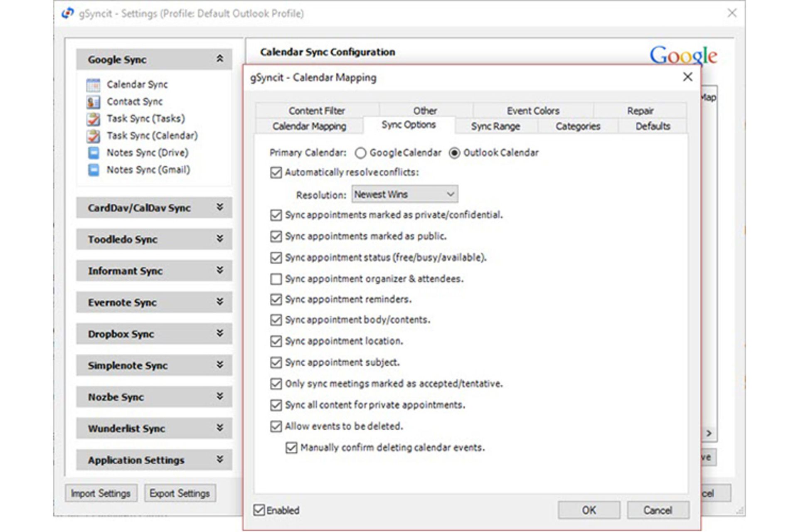The width and height of the screenshot is (798, 532).
Task: Click the right scroll arrow behind the dialog
Action: point(709,433)
